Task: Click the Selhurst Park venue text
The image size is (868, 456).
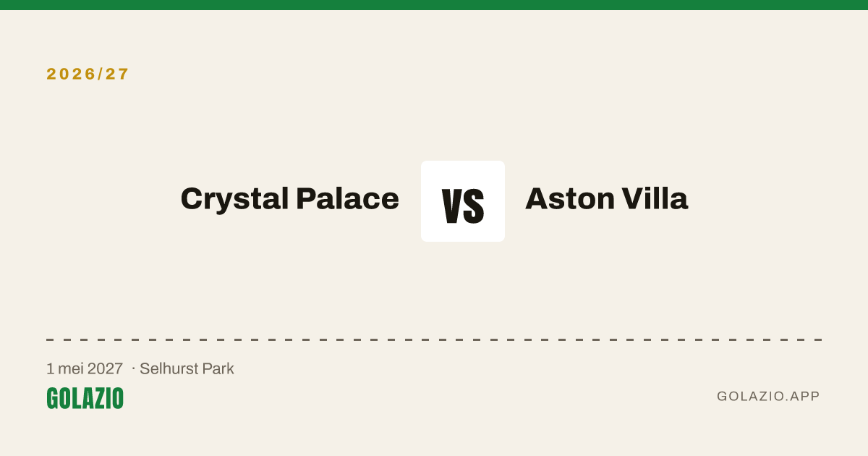Action: point(187,368)
